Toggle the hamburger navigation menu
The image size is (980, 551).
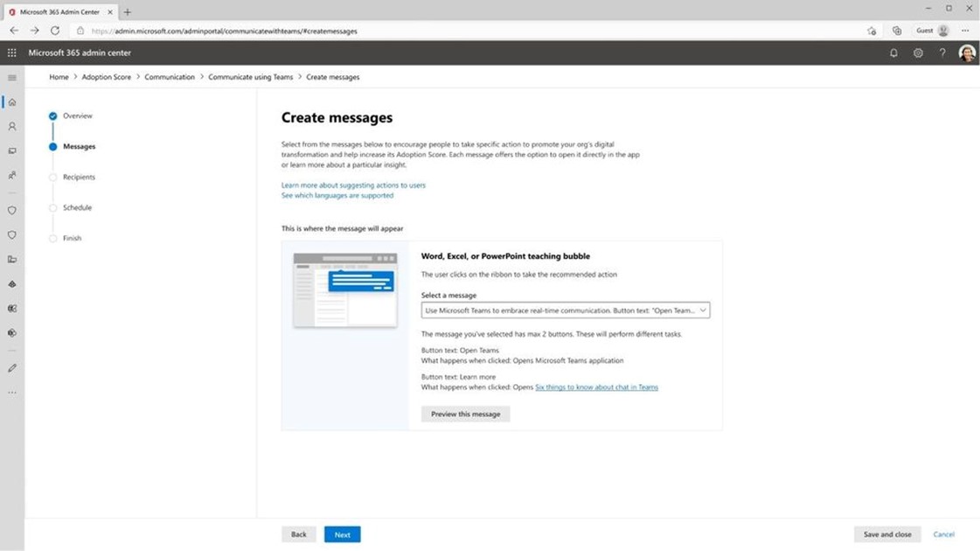(12, 78)
